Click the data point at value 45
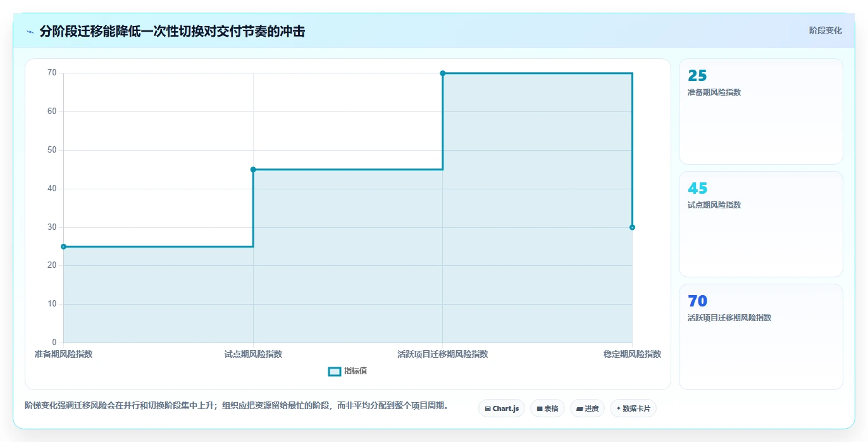868x442 pixels. tap(253, 169)
